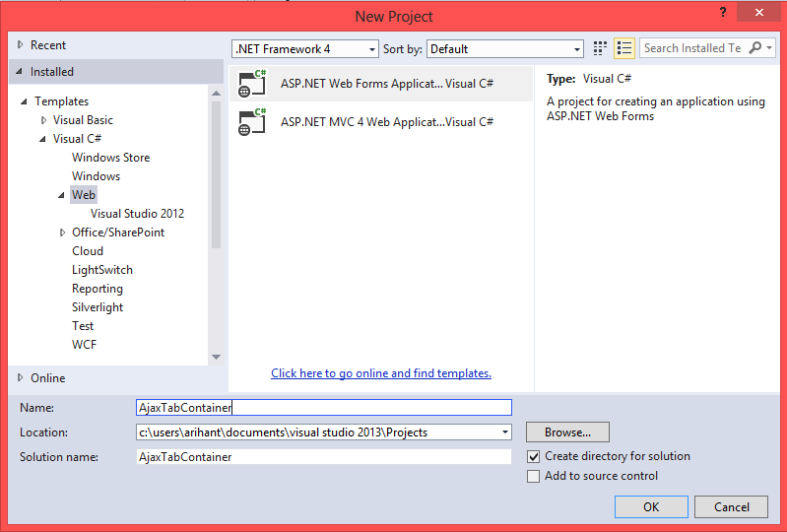Select the Visual Basic tree label
Viewport: 787px width, 532px height.
click(84, 120)
